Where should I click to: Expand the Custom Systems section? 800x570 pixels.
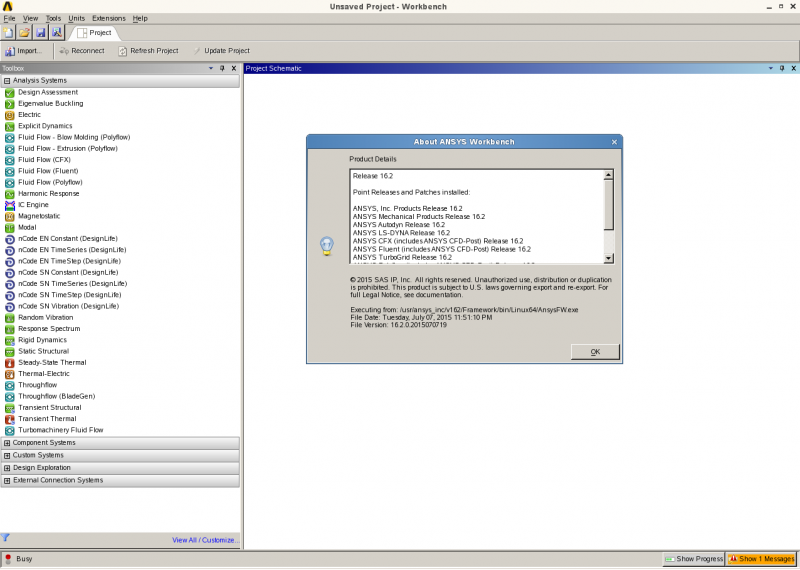tap(7, 456)
